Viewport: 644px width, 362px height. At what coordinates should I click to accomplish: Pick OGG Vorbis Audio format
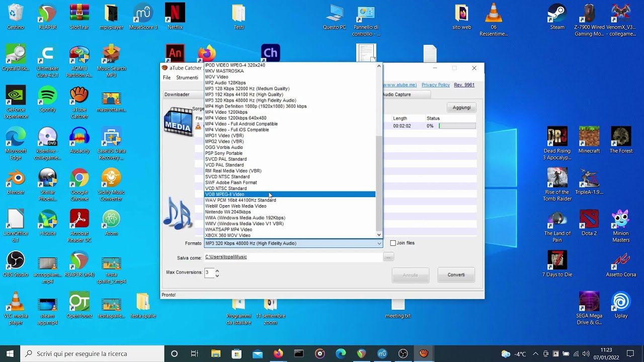click(290, 147)
